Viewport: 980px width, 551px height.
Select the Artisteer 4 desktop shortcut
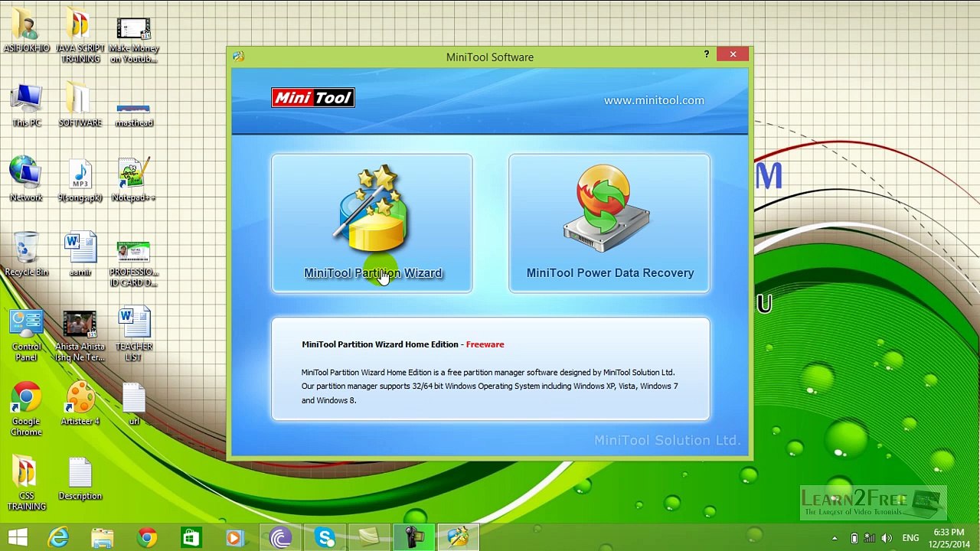[x=80, y=404]
